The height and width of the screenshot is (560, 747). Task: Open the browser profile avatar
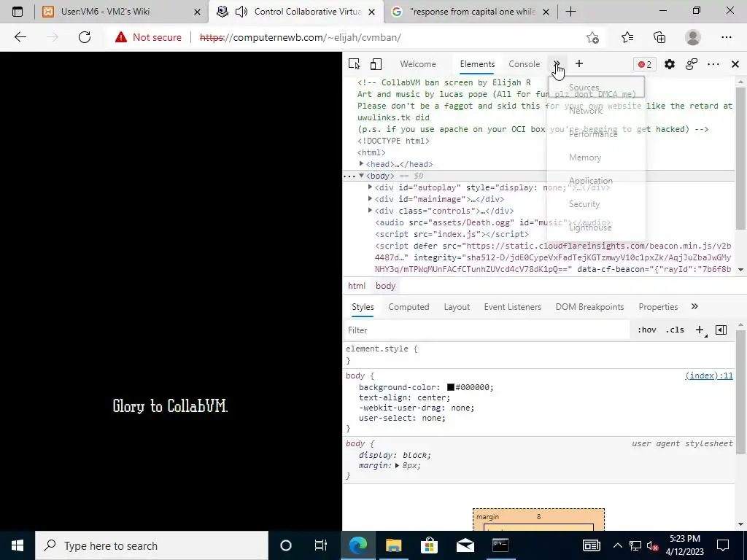tap(693, 37)
